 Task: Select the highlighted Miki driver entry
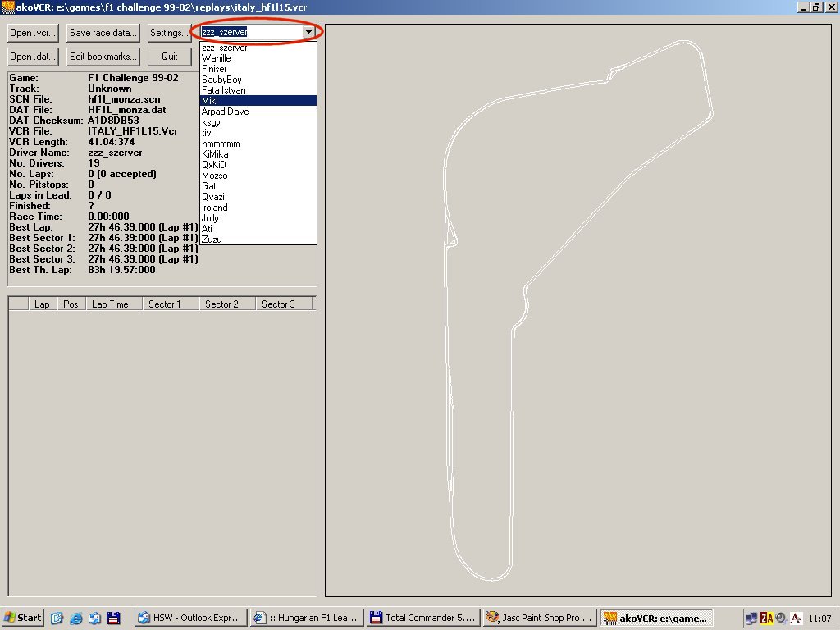click(x=258, y=101)
